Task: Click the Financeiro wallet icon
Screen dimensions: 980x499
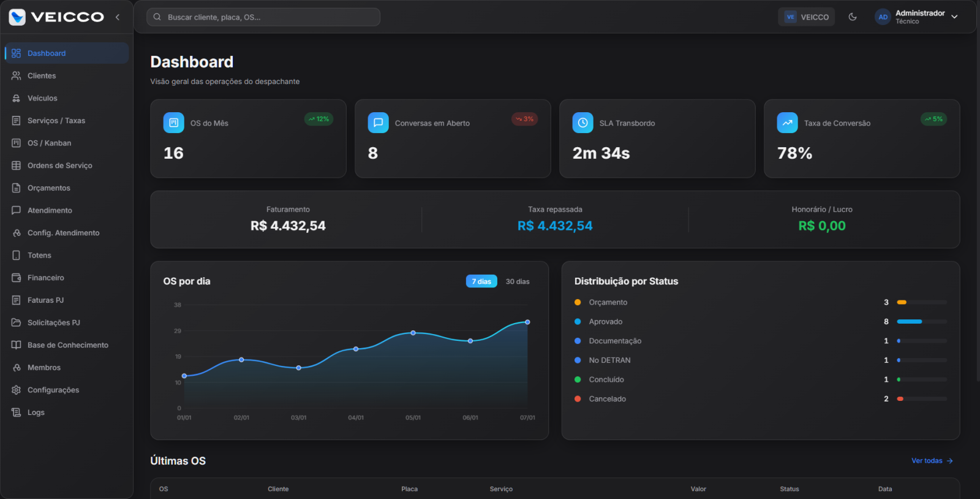Action: click(17, 278)
